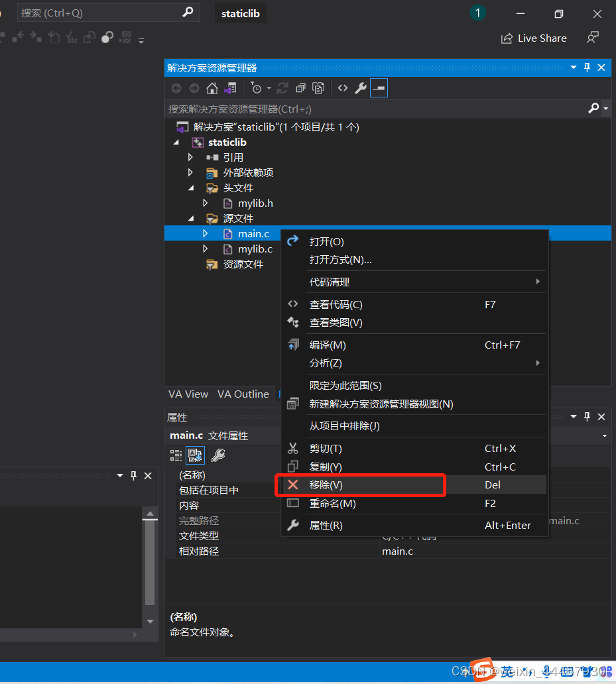The image size is (616, 684).
Task: Expand the mylib.c node arrow
Action: [x=205, y=249]
